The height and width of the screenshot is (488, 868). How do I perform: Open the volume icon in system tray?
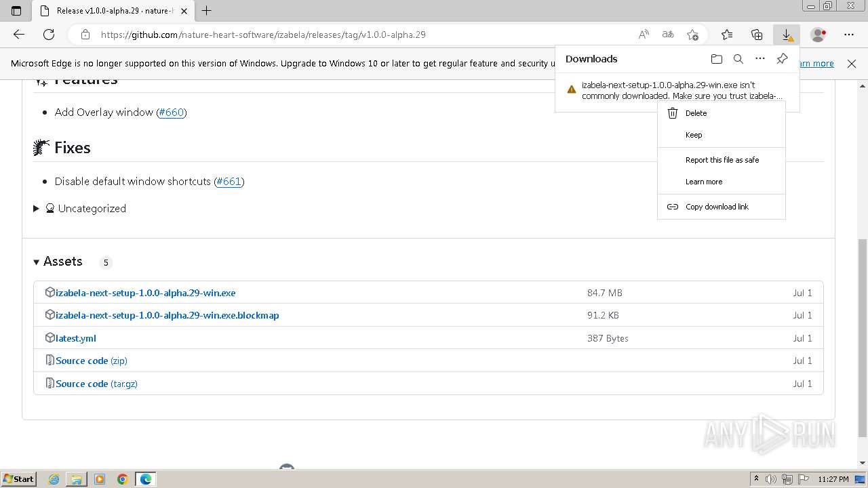(772, 479)
